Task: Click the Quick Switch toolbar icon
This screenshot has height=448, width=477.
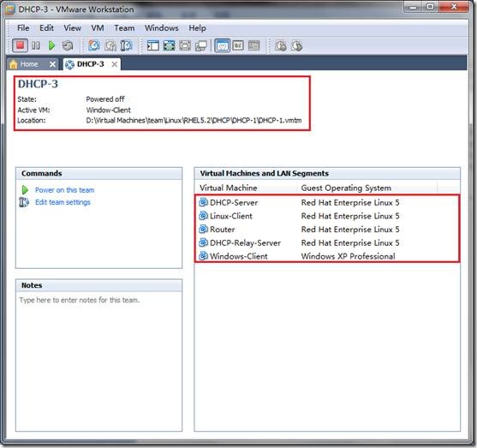Action: tap(185, 45)
